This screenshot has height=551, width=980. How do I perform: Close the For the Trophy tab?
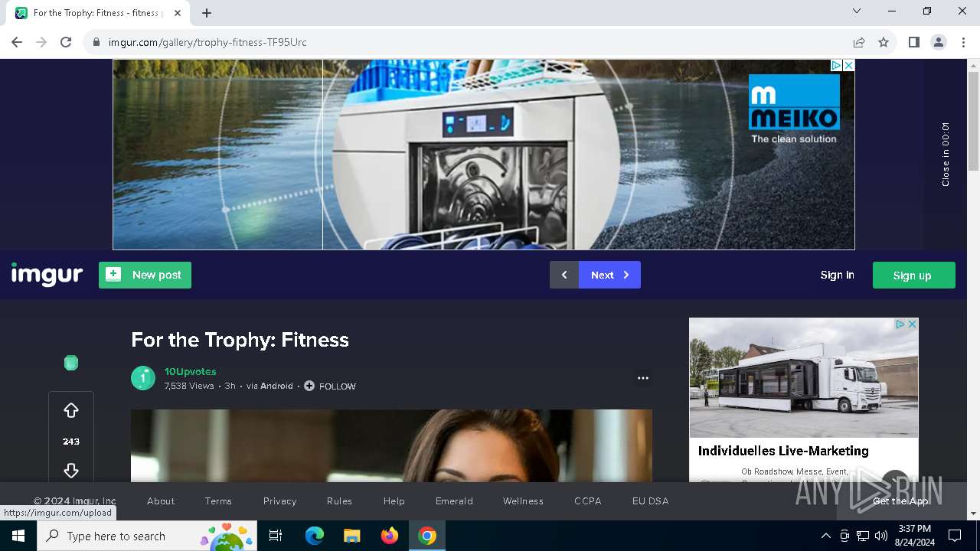(178, 13)
